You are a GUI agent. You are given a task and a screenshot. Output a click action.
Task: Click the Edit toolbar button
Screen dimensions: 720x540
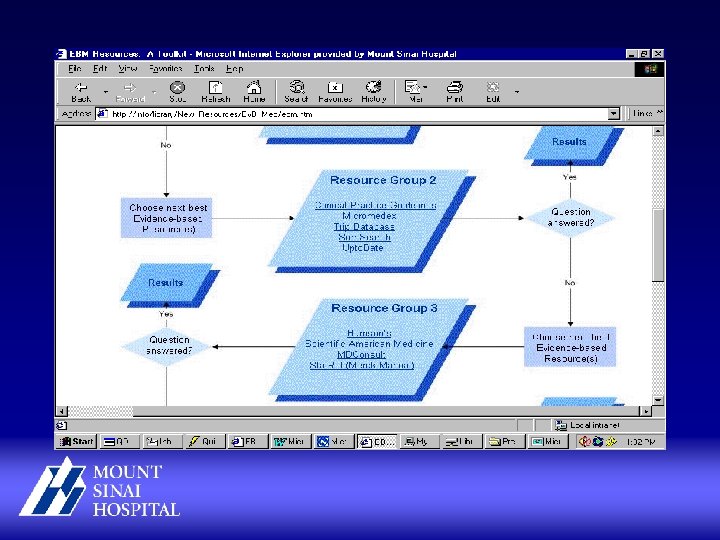click(493, 92)
